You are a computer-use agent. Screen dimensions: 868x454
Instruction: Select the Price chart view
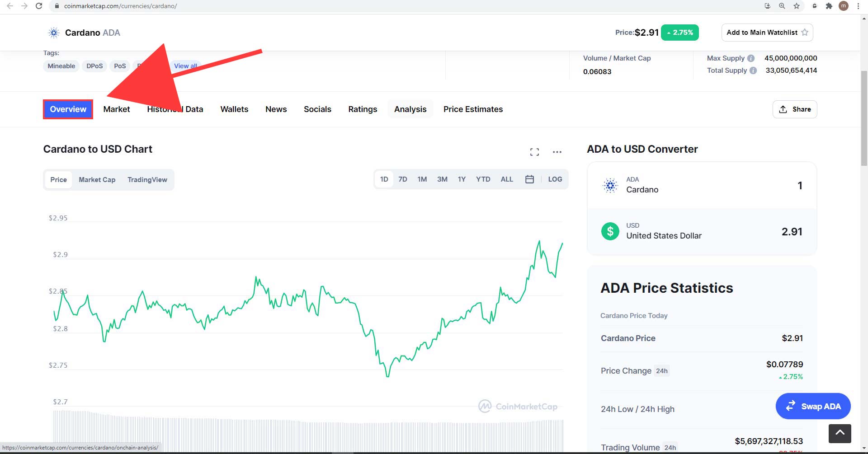click(58, 180)
